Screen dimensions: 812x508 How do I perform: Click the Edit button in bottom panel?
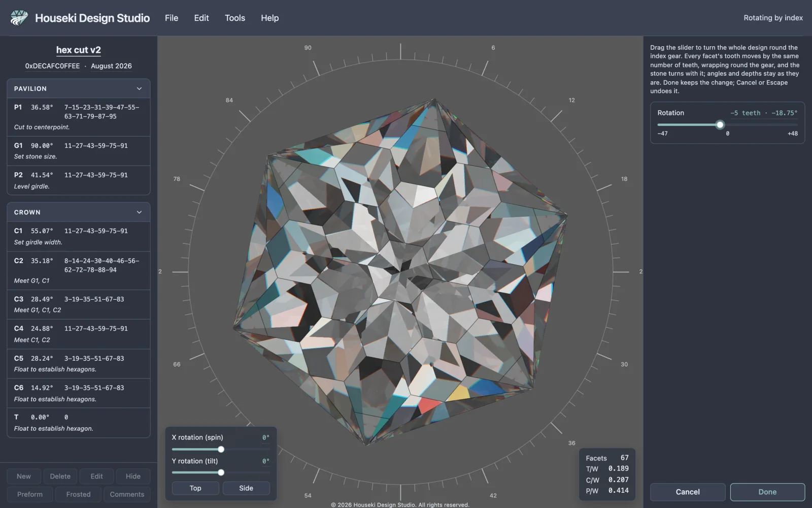point(96,477)
